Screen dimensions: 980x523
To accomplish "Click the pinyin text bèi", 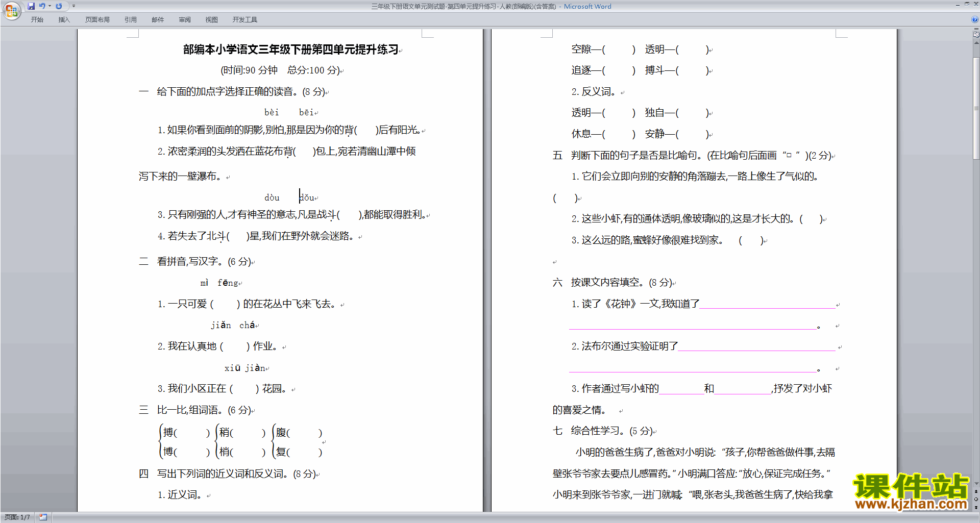I will tap(272, 112).
